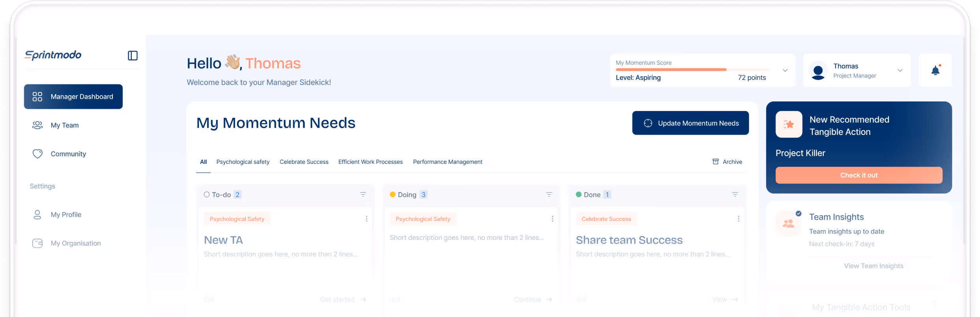The width and height of the screenshot is (980, 317).
Task: Click the Done green status dot
Action: 579,194
